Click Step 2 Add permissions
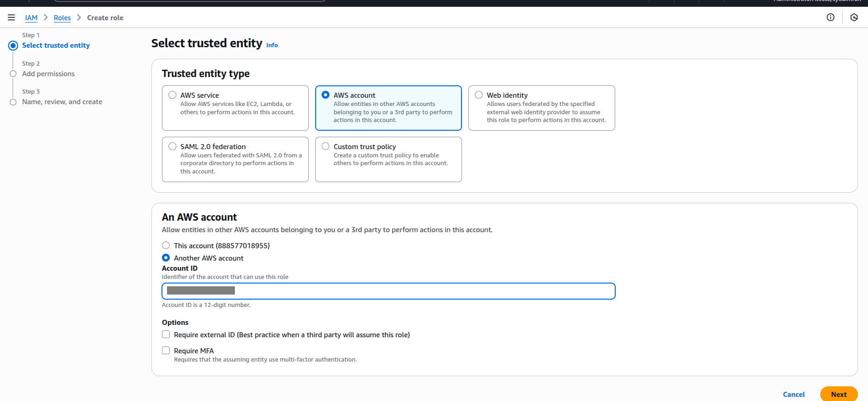Viewport: 868px width, 401px height. tap(48, 74)
